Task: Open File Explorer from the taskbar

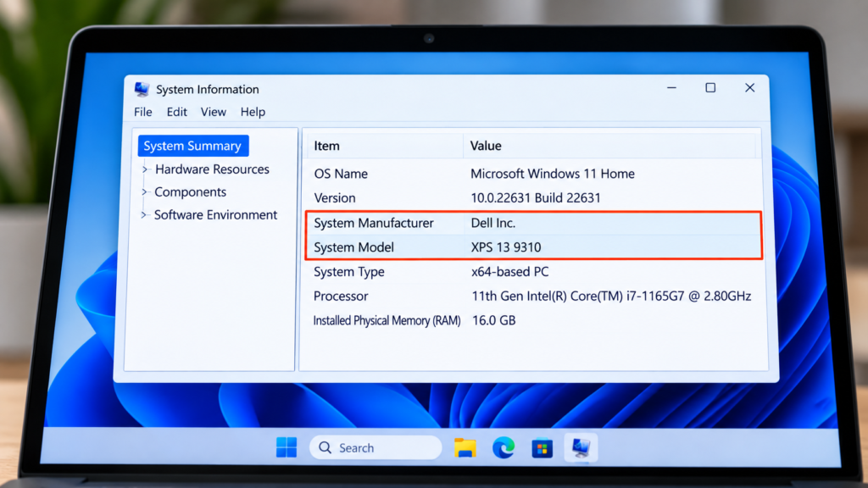Action: (x=465, y=447)
